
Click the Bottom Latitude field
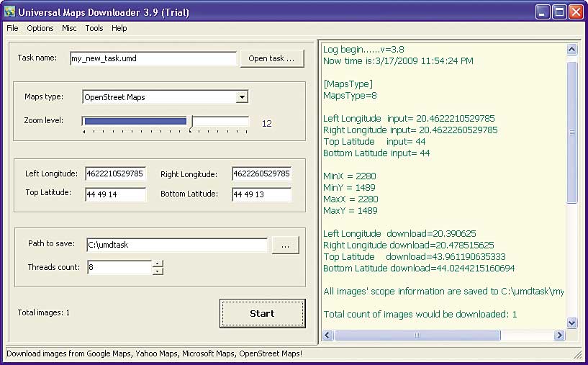[262, 194]
